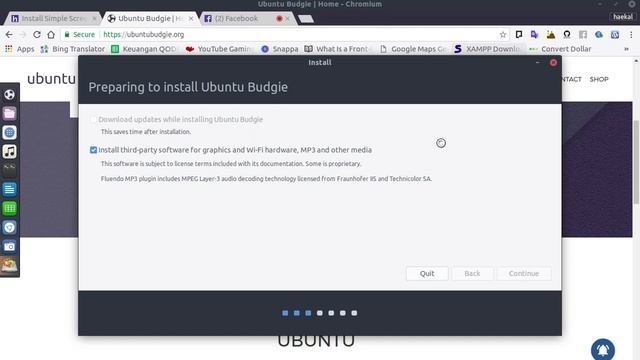
Task: Open XAMPP Download bookmark
Action: 488,49
